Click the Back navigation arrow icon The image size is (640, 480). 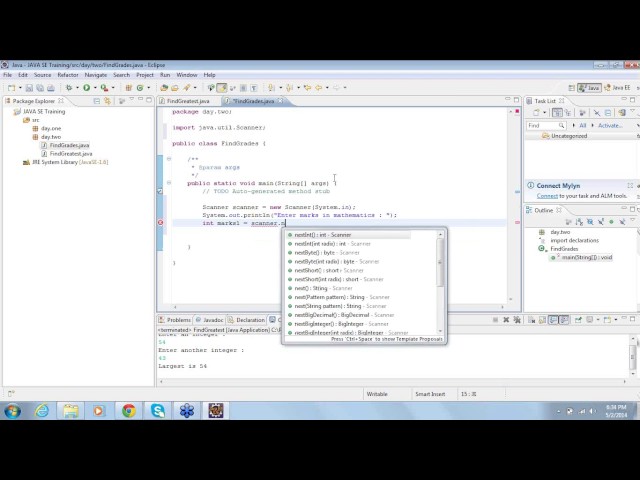319,88
